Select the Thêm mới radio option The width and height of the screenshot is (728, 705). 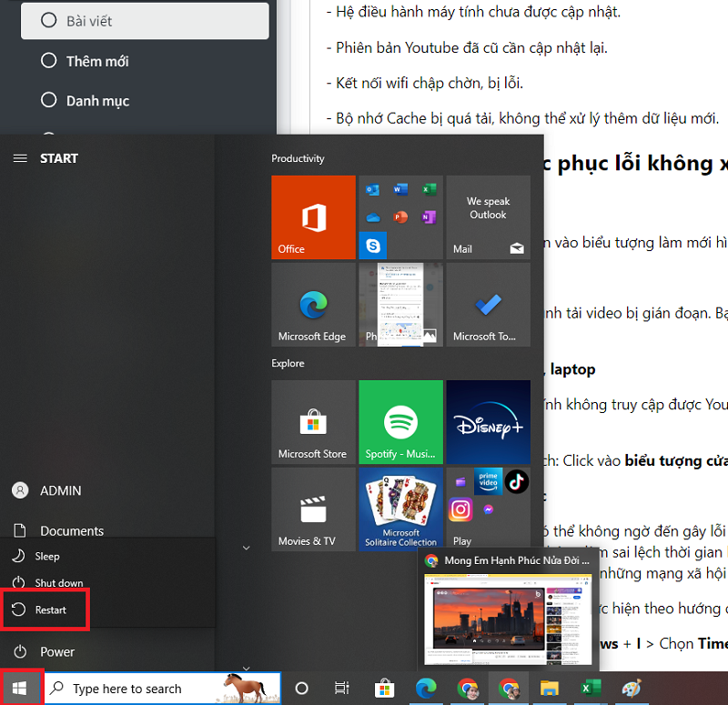click(49, 60)
